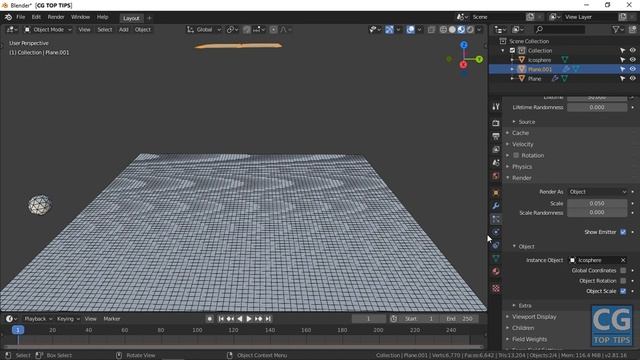
Task: Toggle the Object Scale checkbox
Action: (x=623, y=291)
